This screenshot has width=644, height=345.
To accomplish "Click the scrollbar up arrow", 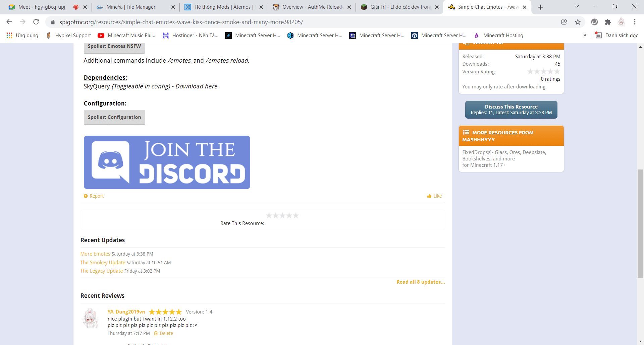I will tap(640, 47).
